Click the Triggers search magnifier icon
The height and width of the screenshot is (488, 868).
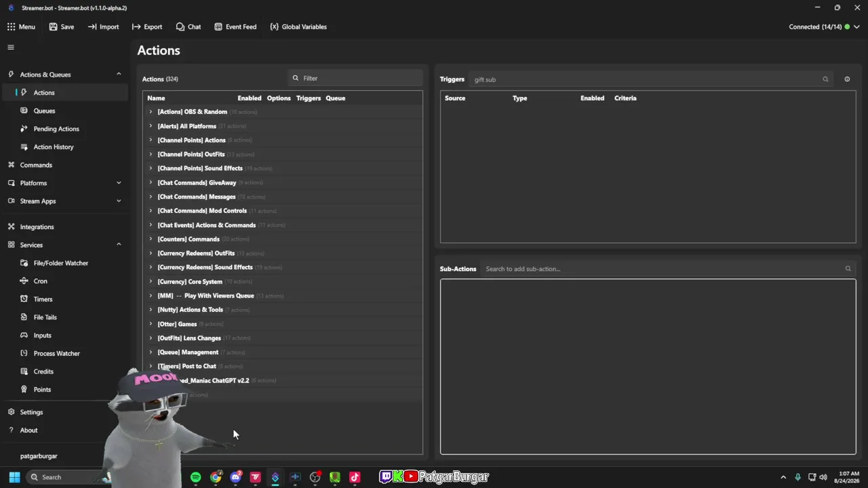point(825,79)
